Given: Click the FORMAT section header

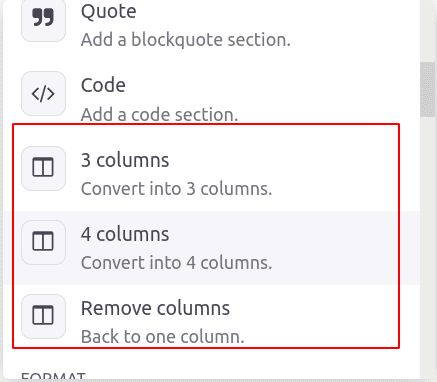Looking at the screenshot, I should 53,377.
